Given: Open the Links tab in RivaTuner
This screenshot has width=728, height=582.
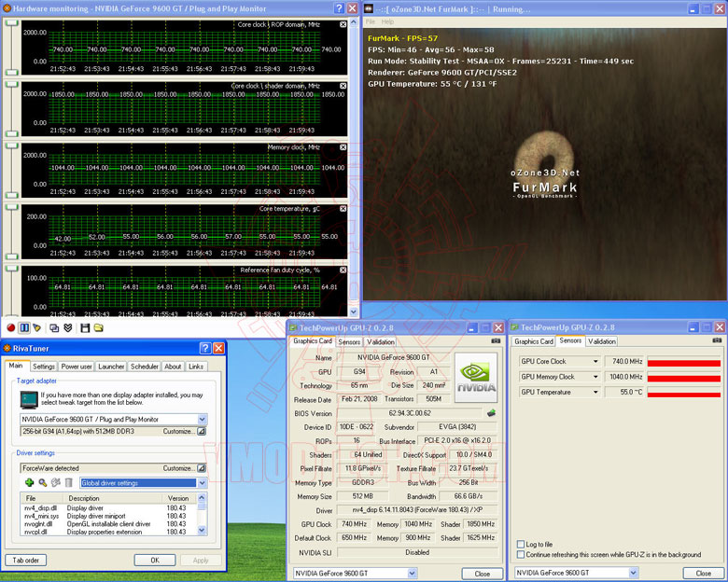Looking at the screenshot, I should pos(196,367).
